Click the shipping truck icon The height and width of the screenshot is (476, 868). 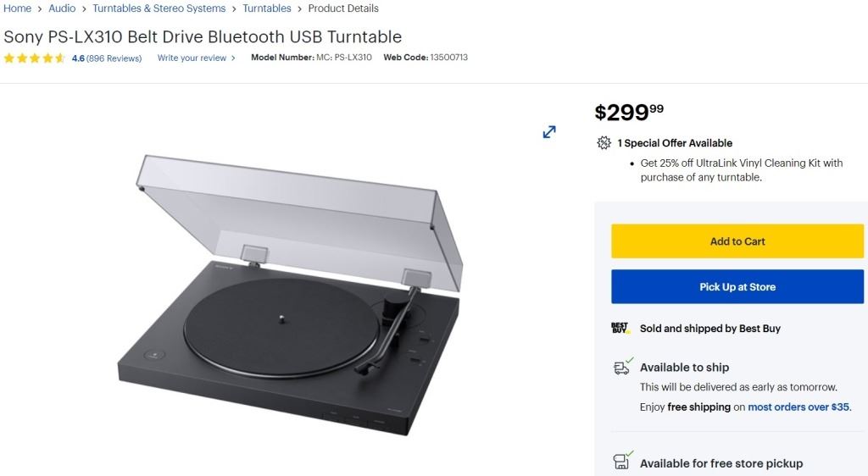623,367
